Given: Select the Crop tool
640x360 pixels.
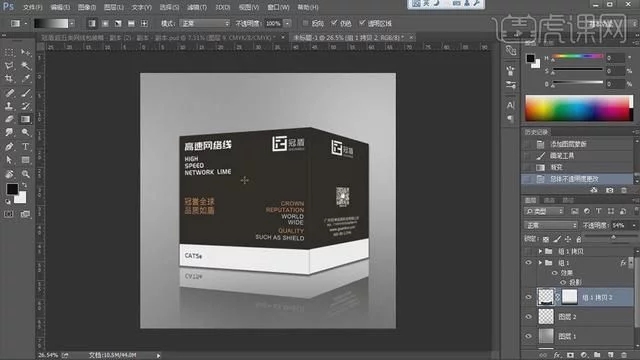Looking at the screenshot, I should click(x=9, y=79).
